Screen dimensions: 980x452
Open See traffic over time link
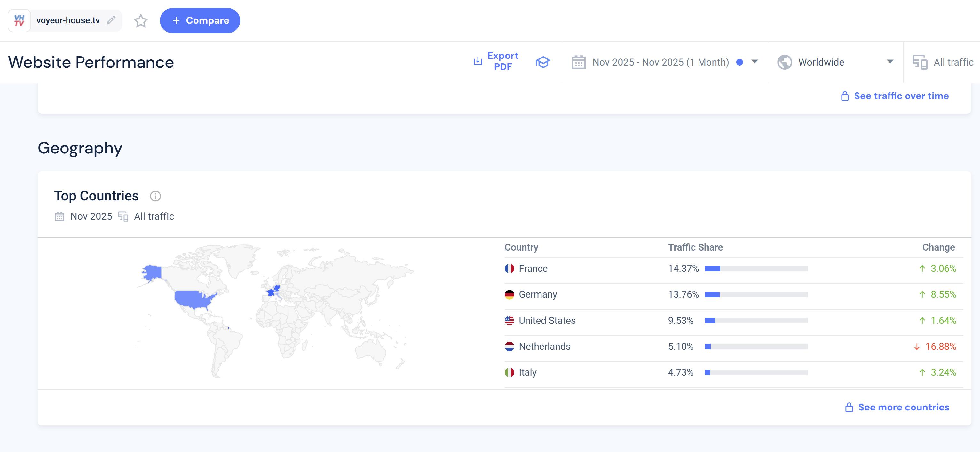coord(901,96)
